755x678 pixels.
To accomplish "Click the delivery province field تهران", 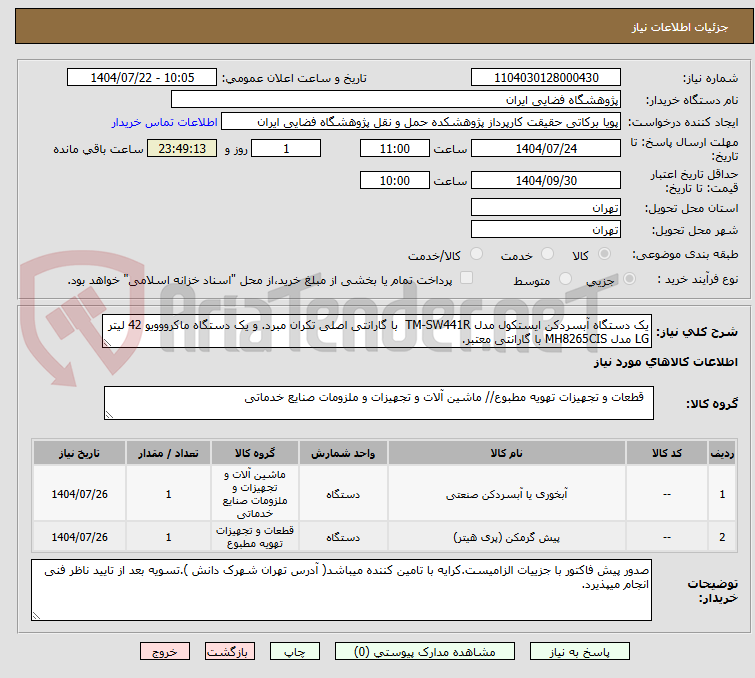I will click(546, 208).
